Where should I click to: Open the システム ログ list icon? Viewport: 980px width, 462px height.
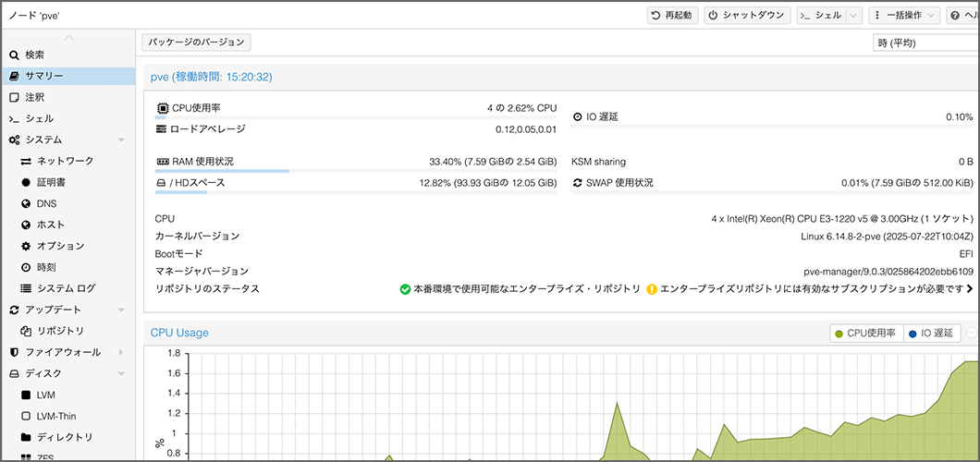pos(27,288)
